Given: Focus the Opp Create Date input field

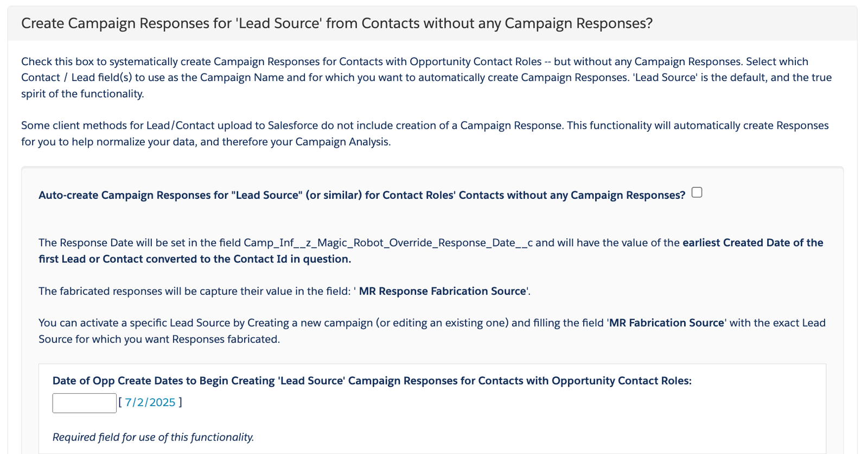Looking at the screenshot, I should point(84,403).
